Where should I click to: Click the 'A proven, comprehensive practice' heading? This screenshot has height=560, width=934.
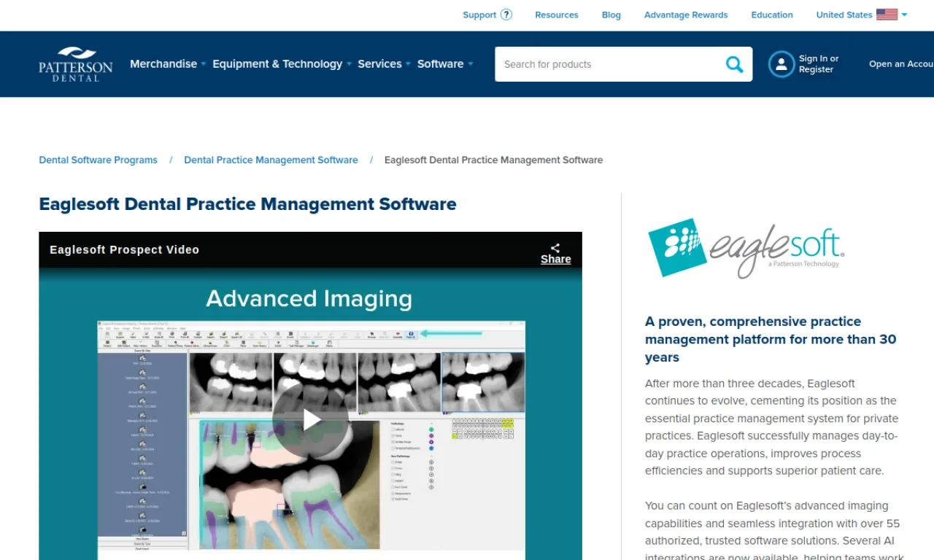coord(771,339)
